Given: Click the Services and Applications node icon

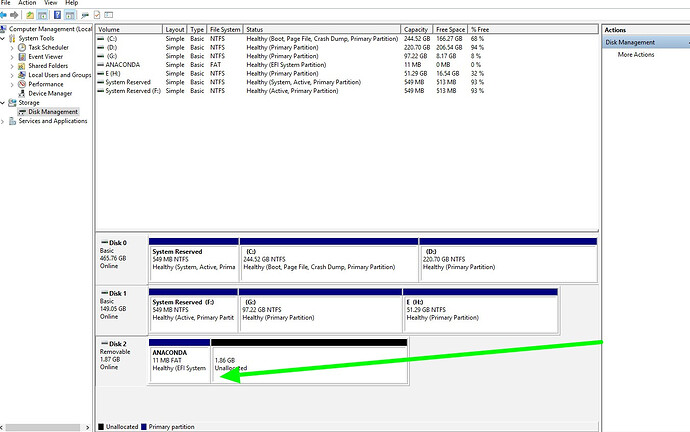Looking at the screenshot, I should 12,121.
